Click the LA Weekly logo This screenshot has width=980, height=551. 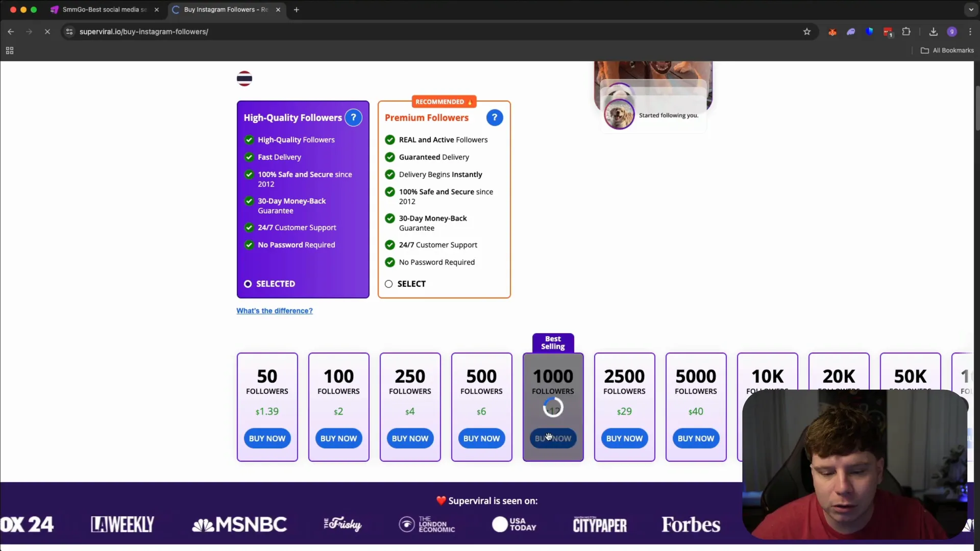(122, 525)
